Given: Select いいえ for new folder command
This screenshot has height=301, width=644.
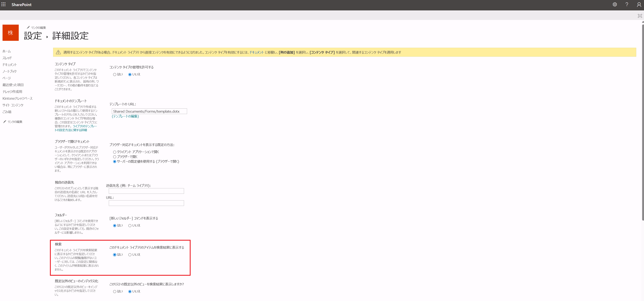Looking at the screenshot, I should [x=130, y=225].
